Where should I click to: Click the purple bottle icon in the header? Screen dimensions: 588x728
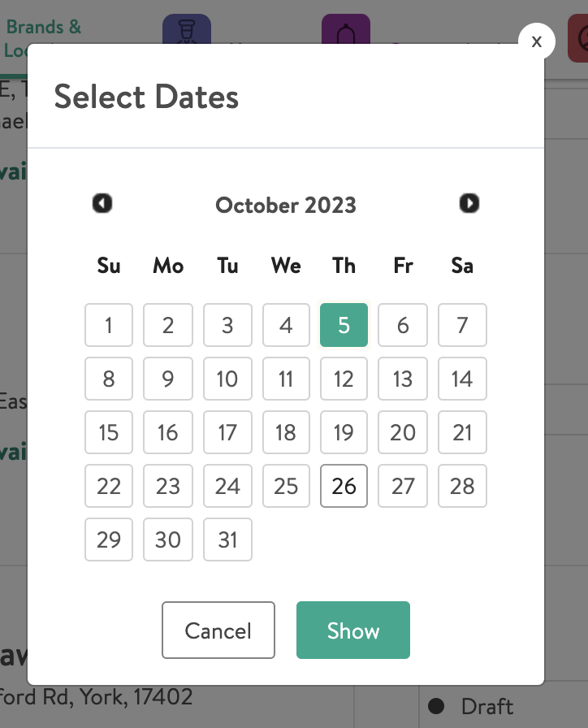click(347, 32)
